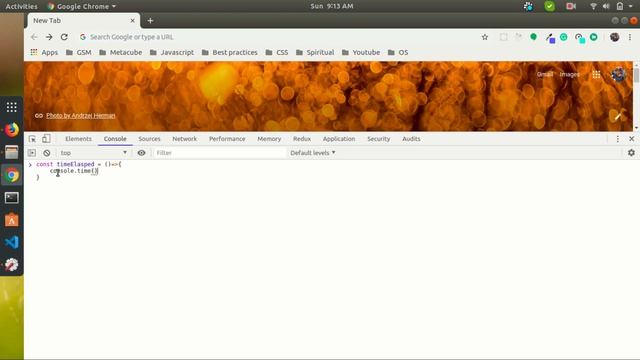Open the Gmail link

545,74
